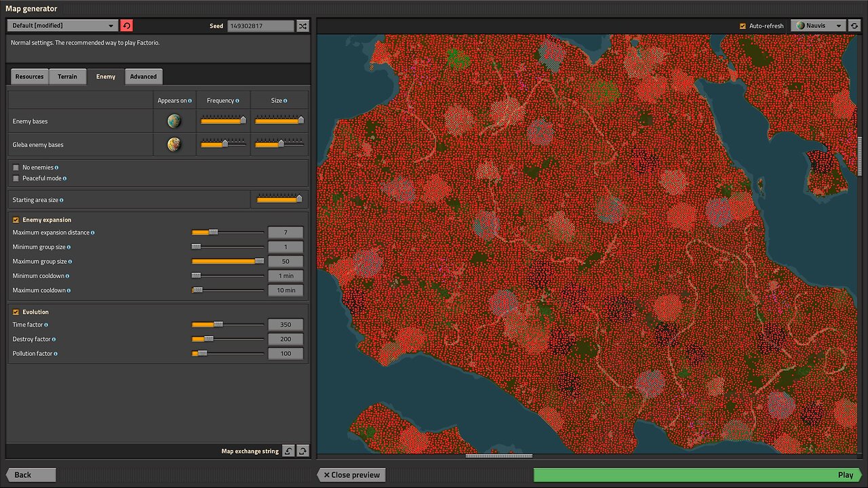This screenshot has width=868, height=488.
Task: Open the Terrain tab
Action: tap(67, 77)
